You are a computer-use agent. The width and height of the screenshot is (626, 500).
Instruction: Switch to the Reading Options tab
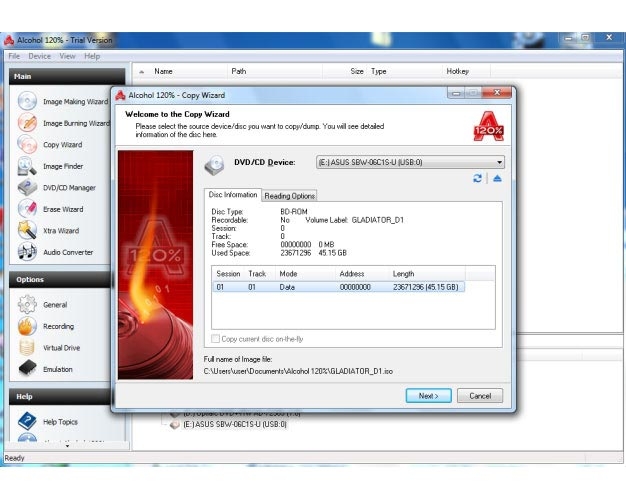tap(289, 196)
